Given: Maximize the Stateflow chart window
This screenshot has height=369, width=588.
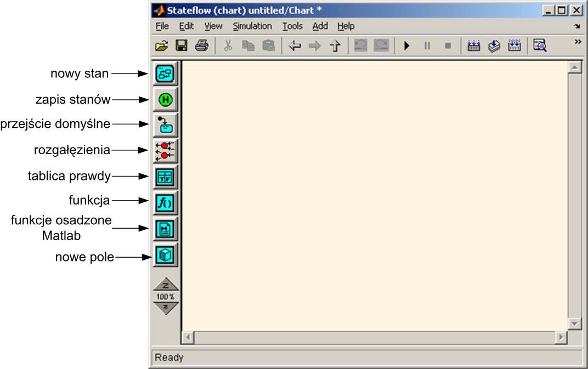Looking at the screenshot, I should (x=562, y=10).
